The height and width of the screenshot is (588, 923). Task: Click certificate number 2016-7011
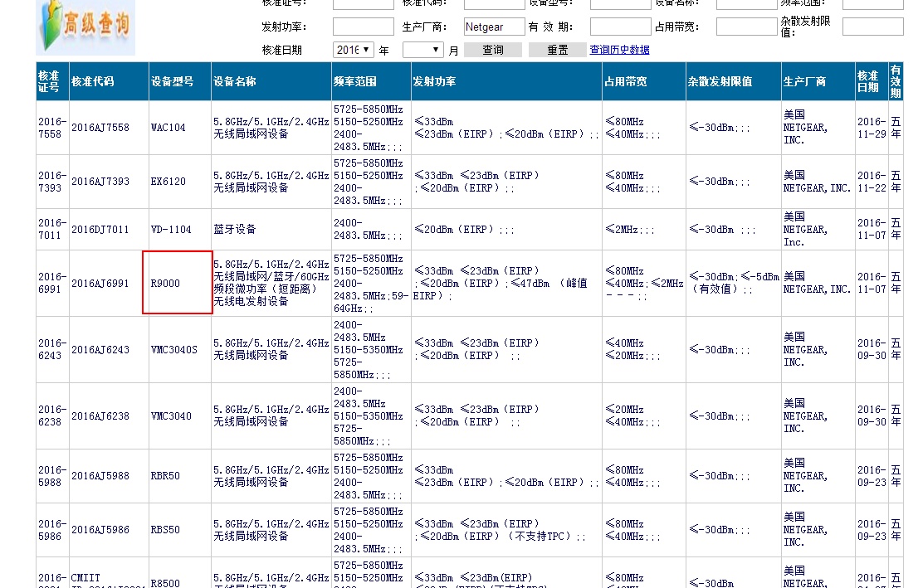(x=51, y=230)
